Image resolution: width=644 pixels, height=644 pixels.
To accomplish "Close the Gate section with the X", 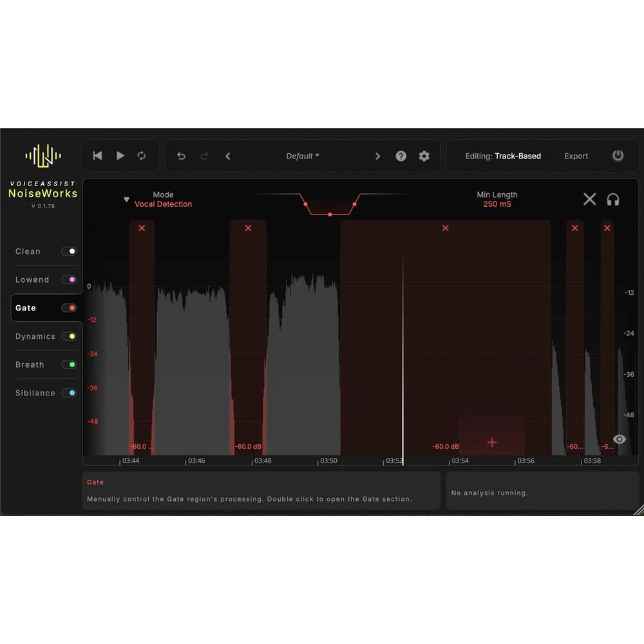I will 589,199.
